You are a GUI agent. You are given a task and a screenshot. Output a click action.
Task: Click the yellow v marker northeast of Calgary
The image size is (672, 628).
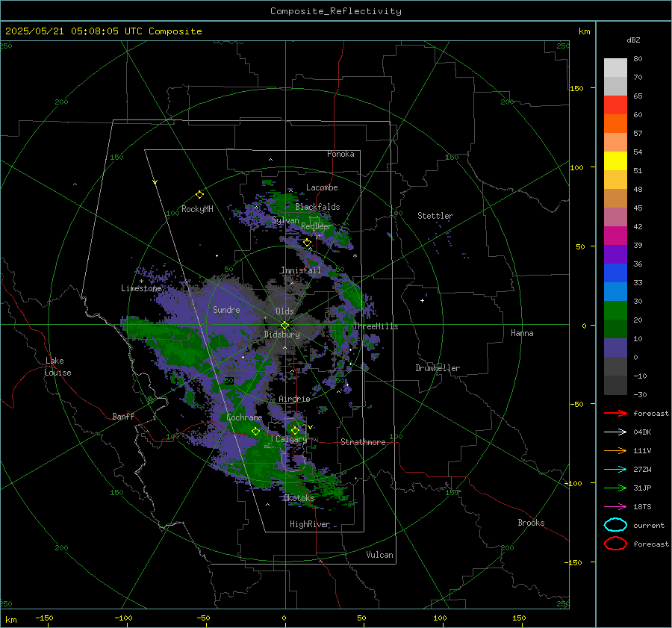tap(311, 427)
